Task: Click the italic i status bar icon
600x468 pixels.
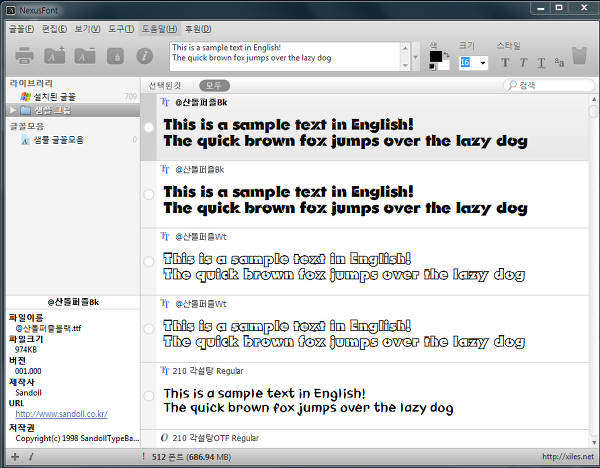Action: click(31, 457)
